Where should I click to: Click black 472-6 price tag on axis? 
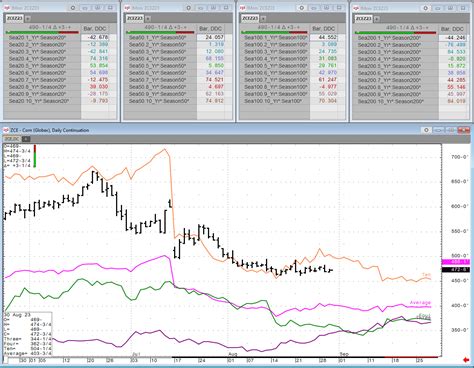(x=455, y=269)
